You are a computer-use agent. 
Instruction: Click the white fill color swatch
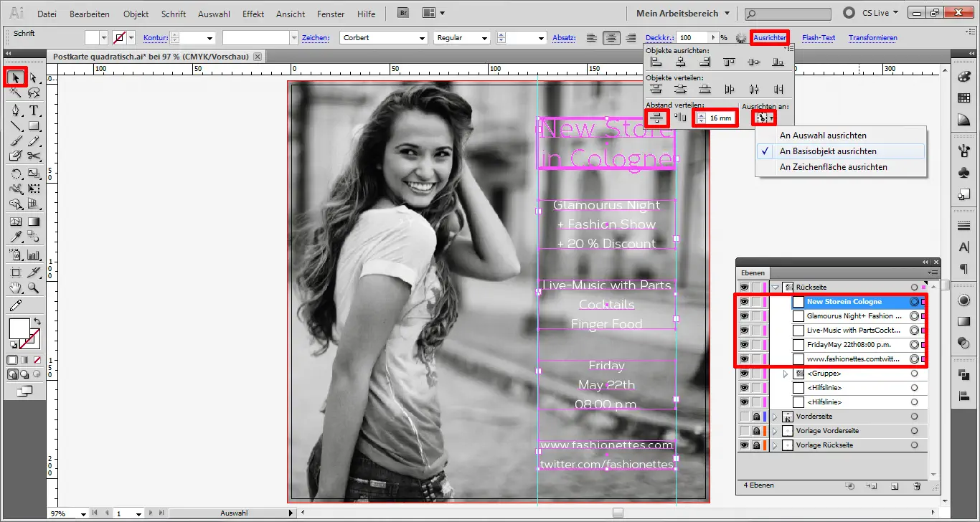[19, 329]
